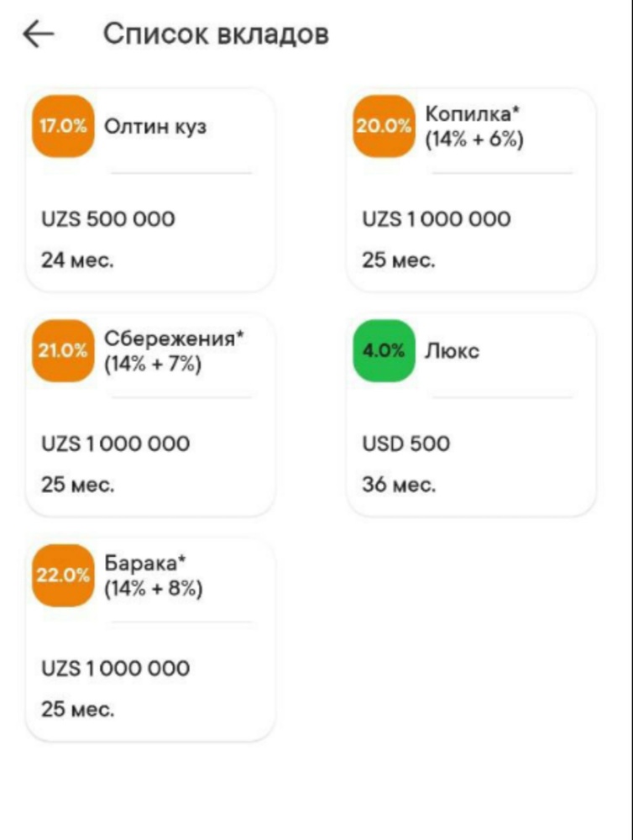Click the orange 22.0% rate badge
The width and height of the screenshot is (633, 840).
coord(64,575)
